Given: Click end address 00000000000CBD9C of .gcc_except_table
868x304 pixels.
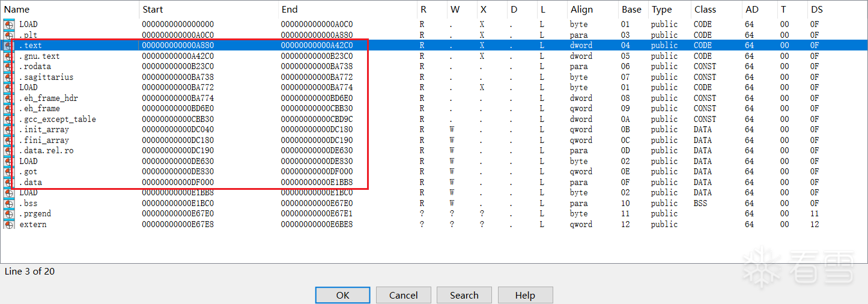Looking at the screenshot, I should tap(317, 119).
